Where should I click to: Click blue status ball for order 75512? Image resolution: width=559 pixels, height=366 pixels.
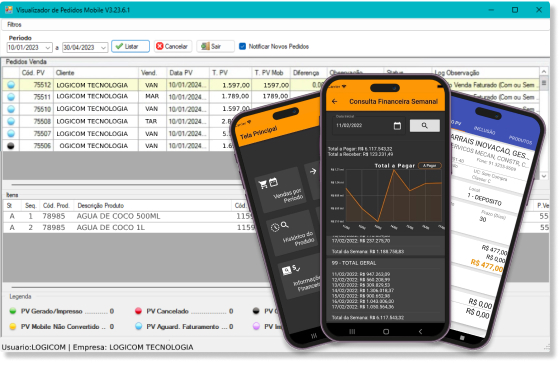point(11,85)
